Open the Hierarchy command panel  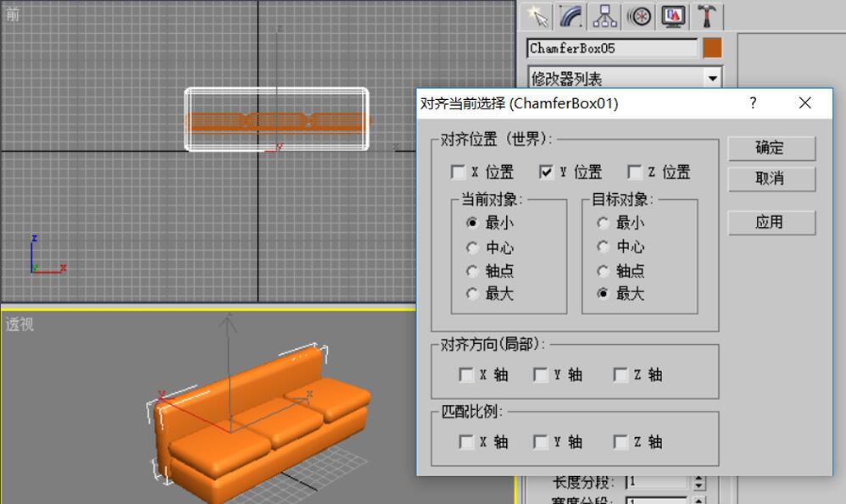pos(604,15)
